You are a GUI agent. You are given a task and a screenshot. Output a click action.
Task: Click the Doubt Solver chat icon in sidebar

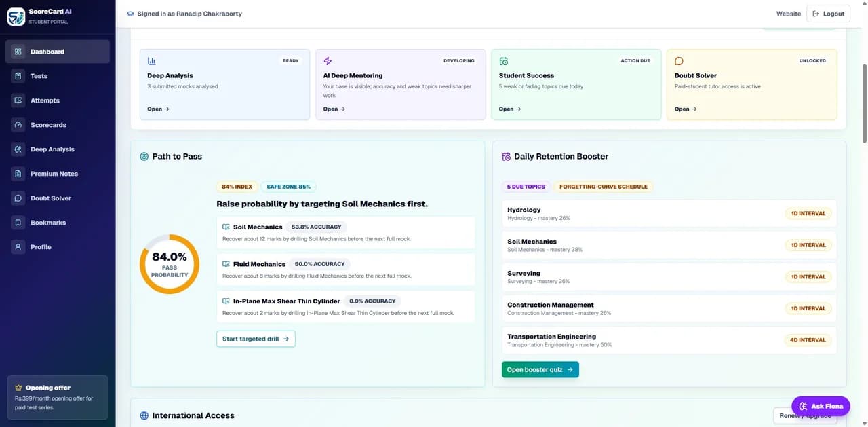click(18, 198)
